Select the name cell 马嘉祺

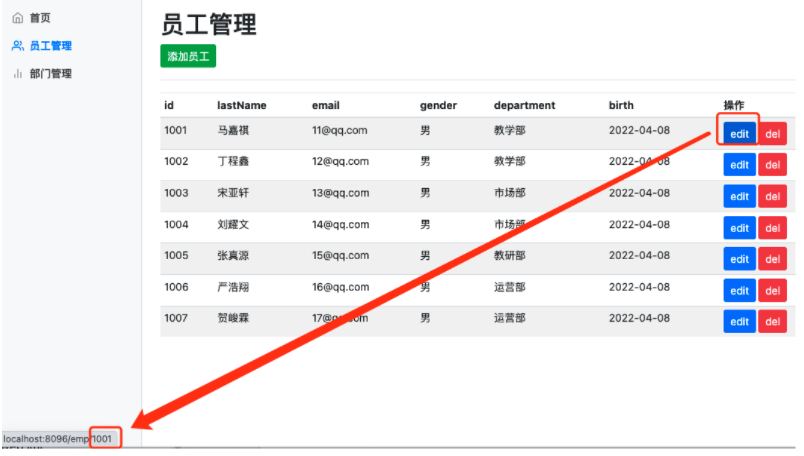[233, 130]
